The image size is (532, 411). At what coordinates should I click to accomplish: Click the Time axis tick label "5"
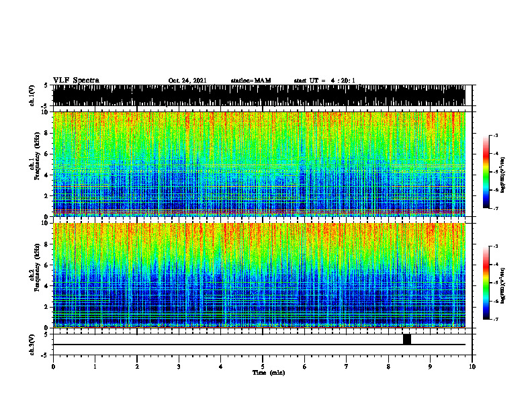263,367
